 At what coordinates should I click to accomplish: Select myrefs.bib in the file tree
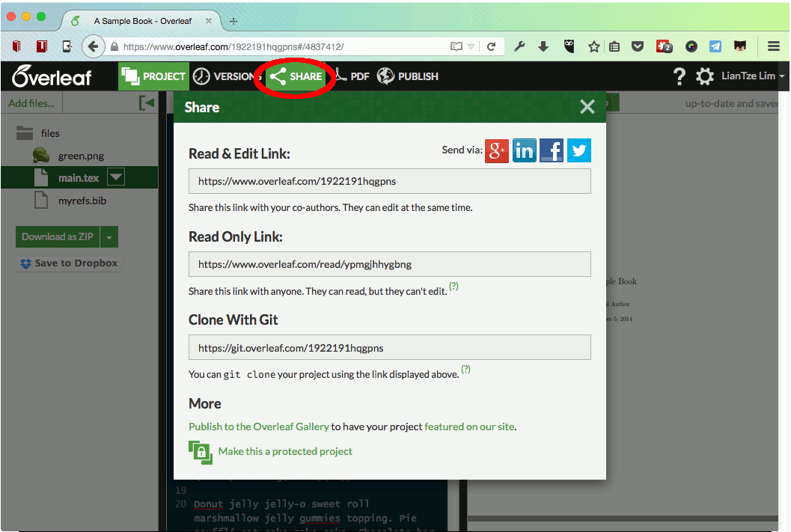coord(82,201)
